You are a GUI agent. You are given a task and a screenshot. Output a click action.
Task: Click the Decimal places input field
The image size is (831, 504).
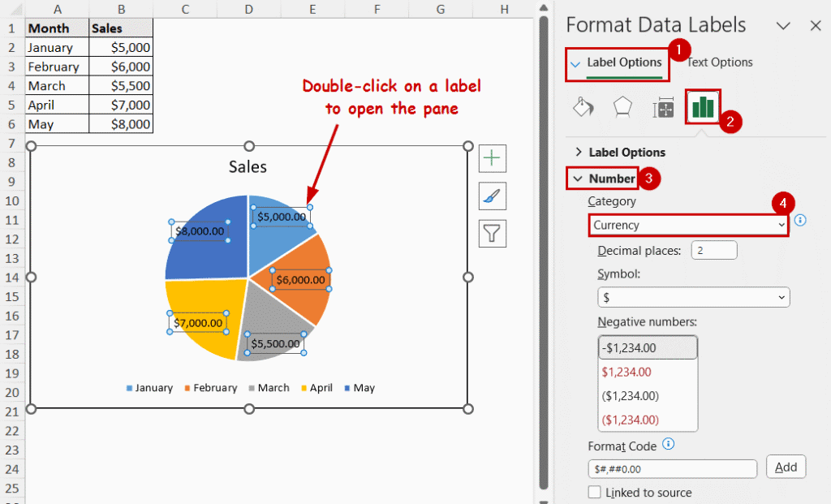[713, 250]
